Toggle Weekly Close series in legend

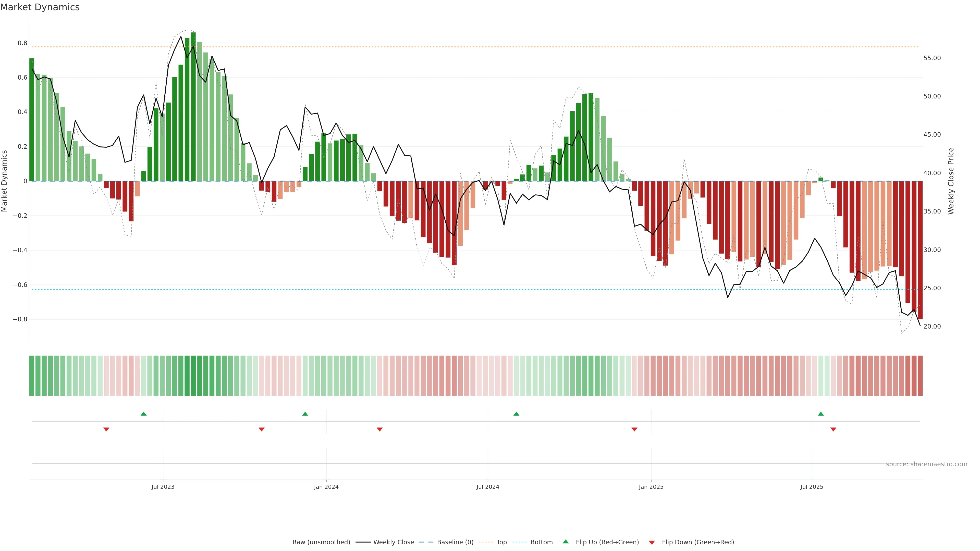pyautogui.click(x=393, y=542)
